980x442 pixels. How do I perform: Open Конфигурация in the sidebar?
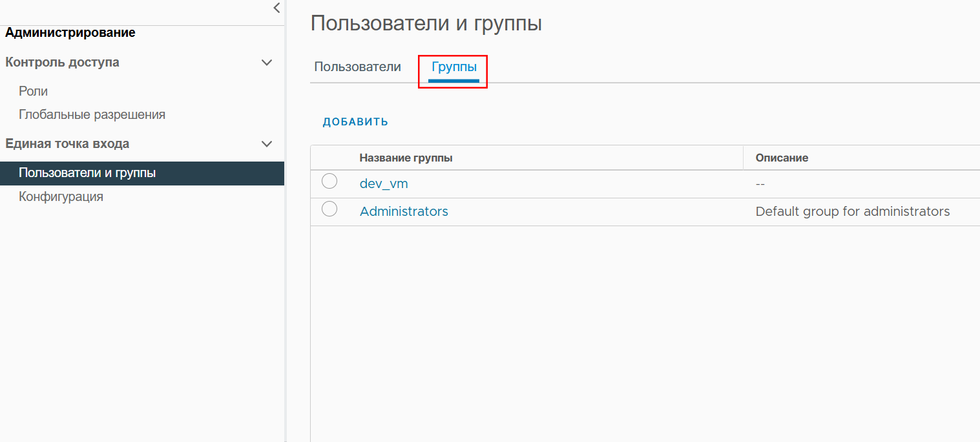[61, 196]
